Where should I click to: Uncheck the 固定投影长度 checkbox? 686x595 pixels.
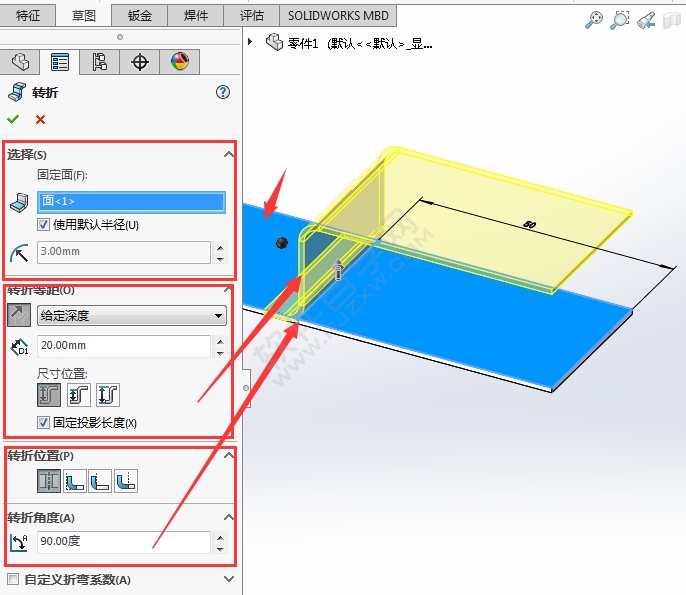pyautogui.click(x=44, y=423)
